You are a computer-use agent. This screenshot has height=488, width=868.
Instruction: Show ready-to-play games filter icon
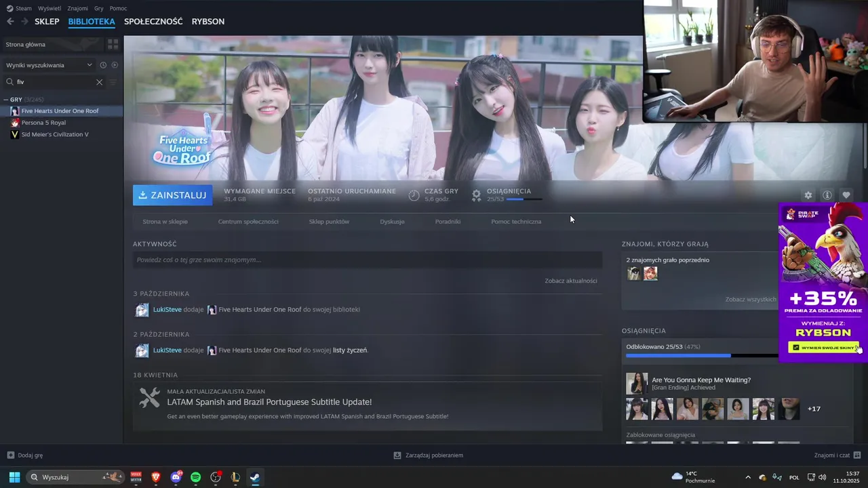click(x=115, y=65)
